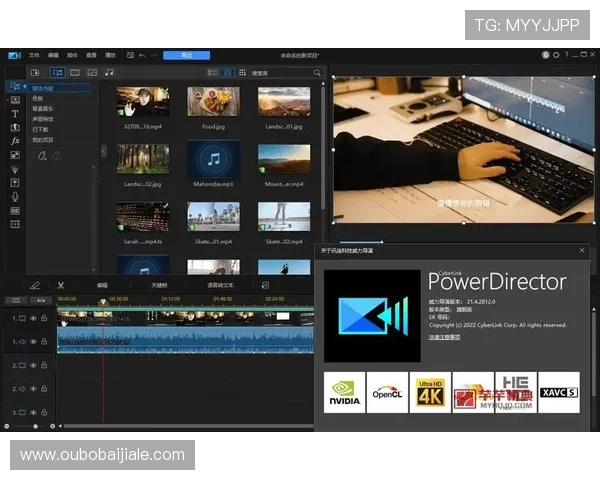Switch library to large grid view
The width and height of the screenshot is (600, 480).
click(227, 73)
